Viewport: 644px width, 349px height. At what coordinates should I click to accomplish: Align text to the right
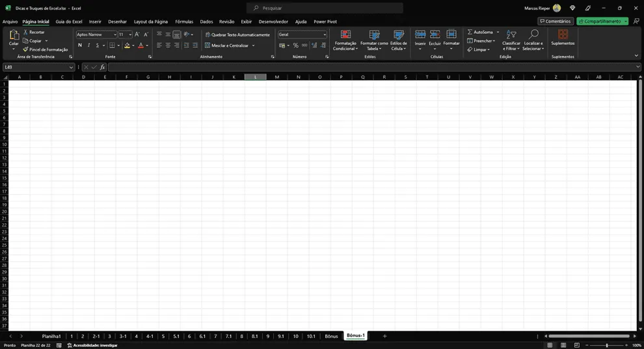[x=176, y=46]
